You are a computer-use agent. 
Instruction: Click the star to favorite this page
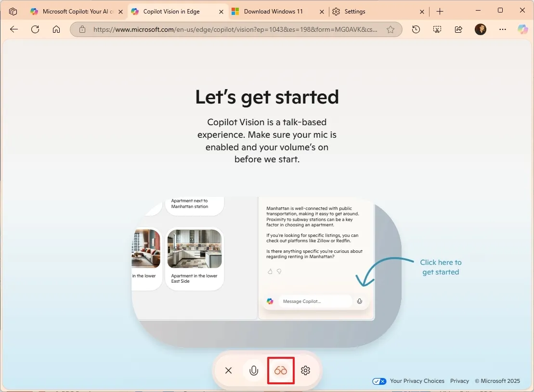(x=391, y=29)
